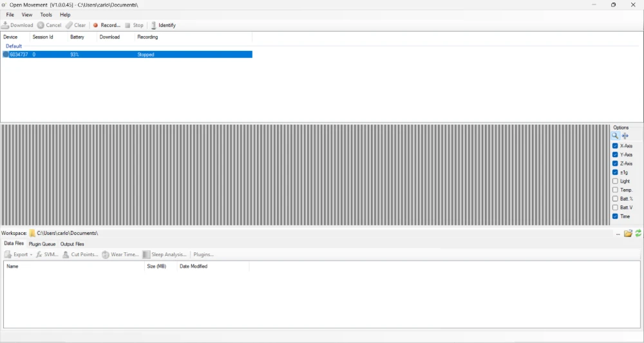Select the zoom magnifier tool in Options

pyautogui.click(x=615, y=136)
